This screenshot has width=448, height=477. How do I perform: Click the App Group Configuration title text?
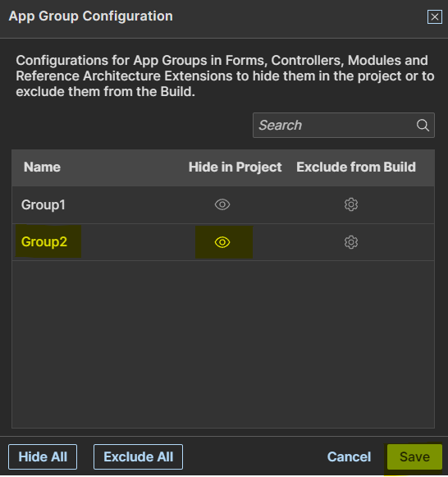pos(90,16)
